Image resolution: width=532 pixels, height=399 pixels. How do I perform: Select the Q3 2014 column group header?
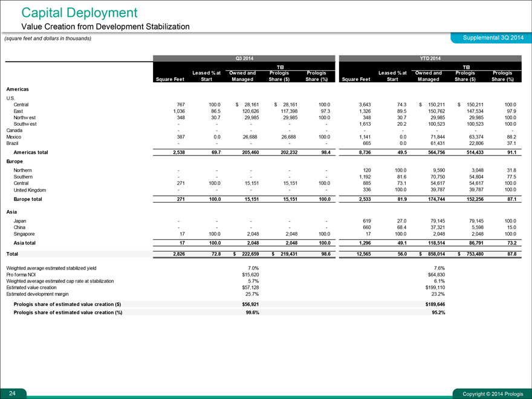coord(244,59)
